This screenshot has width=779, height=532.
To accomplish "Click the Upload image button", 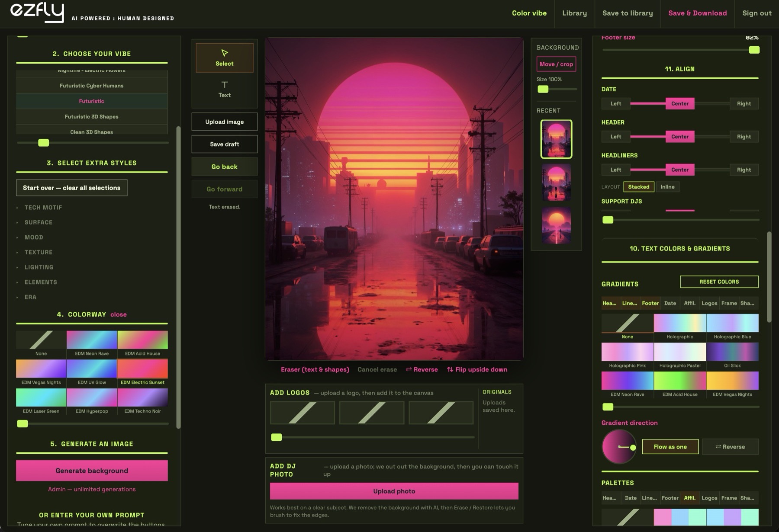I will click(x=224, y=122).
